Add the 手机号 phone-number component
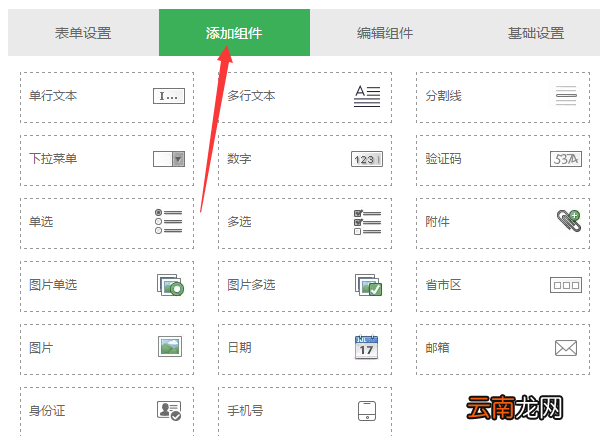The height and width of the screenshot is (436, 600). [305, 412]
